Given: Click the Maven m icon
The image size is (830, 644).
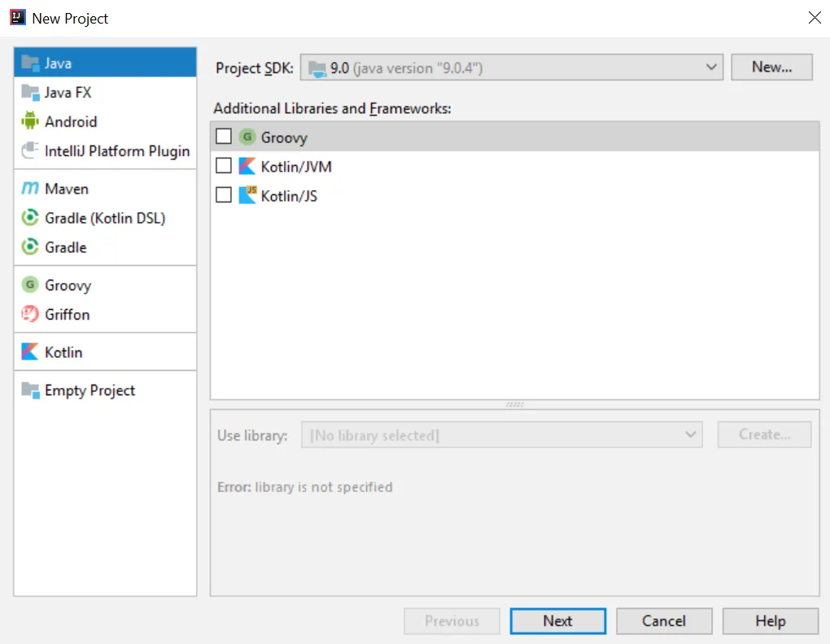Looking at the screenshot, I should tap(30, 188).
